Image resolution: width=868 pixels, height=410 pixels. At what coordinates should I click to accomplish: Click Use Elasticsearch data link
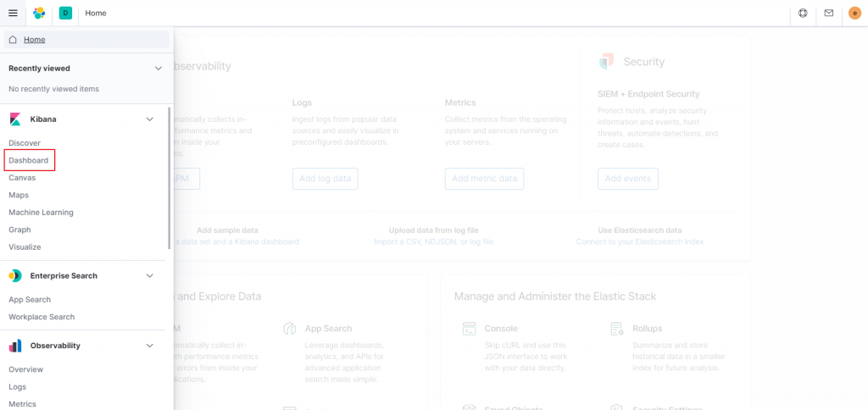(640, 230)
